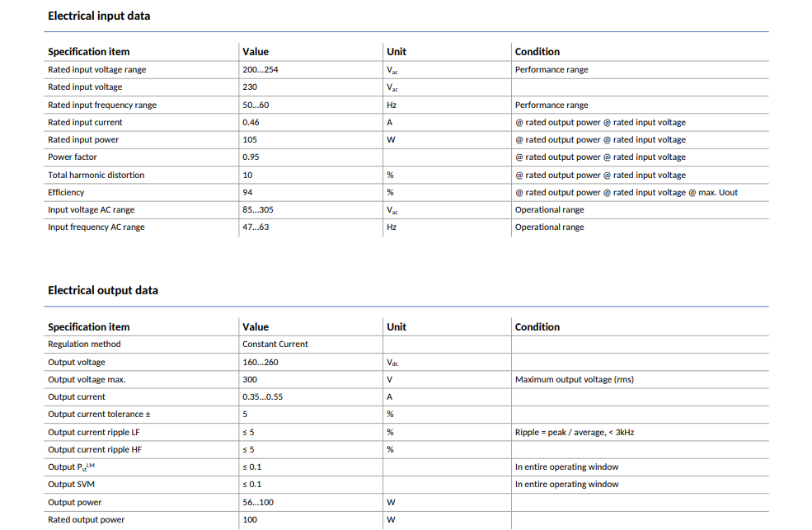This screenshot has height=530, width=812.
Task: Click the Total harmonic distortion label
Action: [96, 175]
